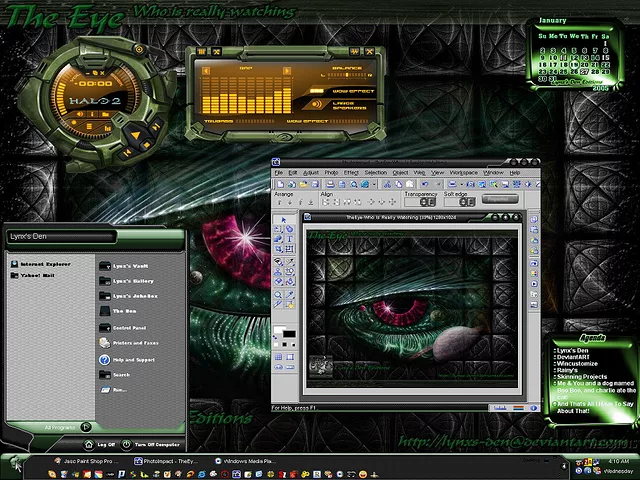Viewport: 640px width, 480px height.
Task: Click the arrow Pick tool in toolbox
Action: (284, 219)
